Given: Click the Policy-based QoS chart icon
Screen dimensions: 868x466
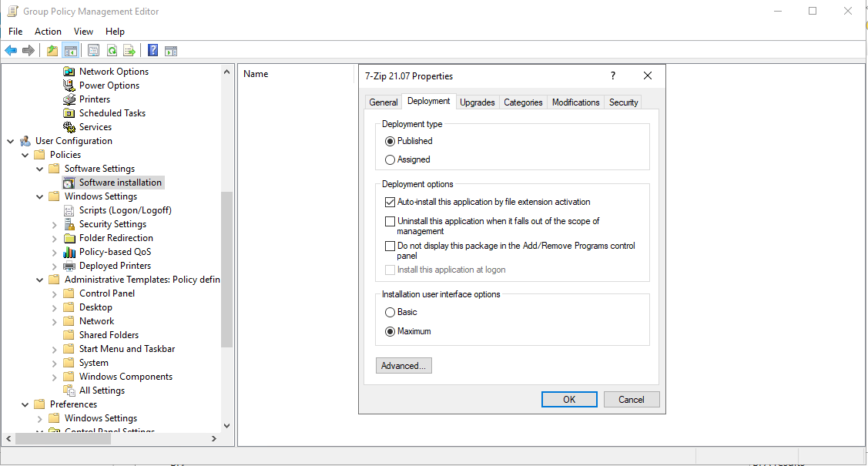Looking at the screenshot, I should (69, 252).
